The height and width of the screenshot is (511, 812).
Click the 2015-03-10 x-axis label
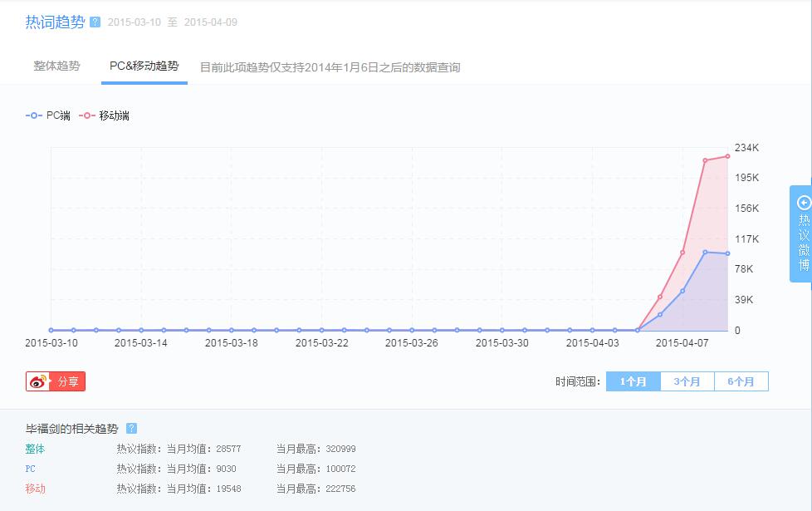click(51, 343)
